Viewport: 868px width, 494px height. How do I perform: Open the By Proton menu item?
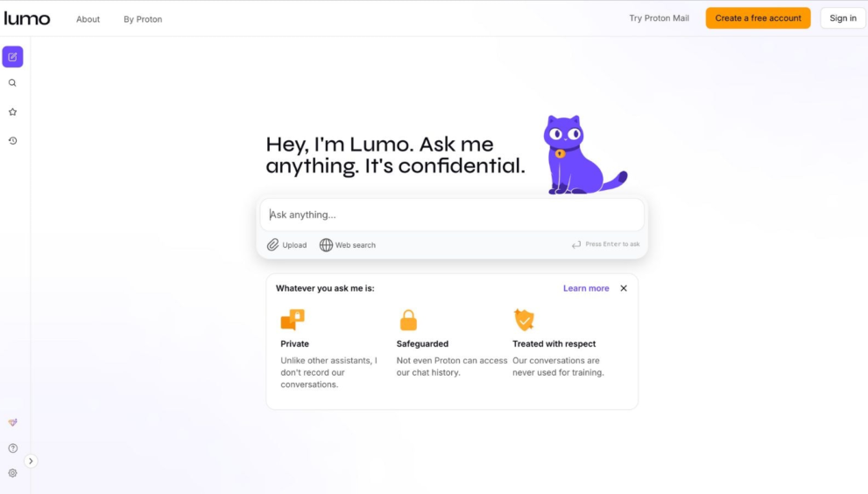[143, 18]
